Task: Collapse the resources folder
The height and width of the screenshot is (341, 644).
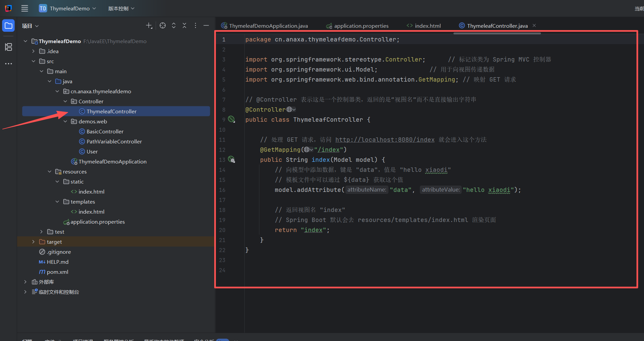Action: [x=50, y=172]
